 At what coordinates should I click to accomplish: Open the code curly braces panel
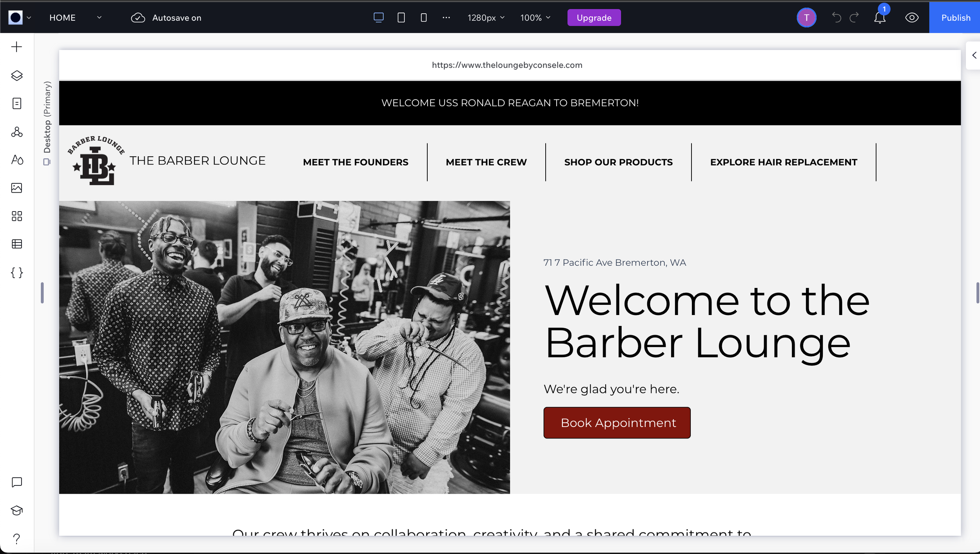(16, 273)
